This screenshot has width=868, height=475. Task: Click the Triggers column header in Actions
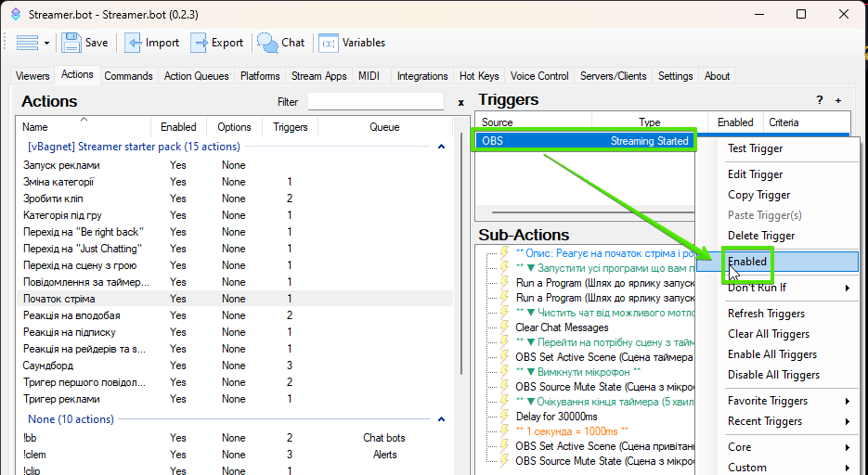290,126
